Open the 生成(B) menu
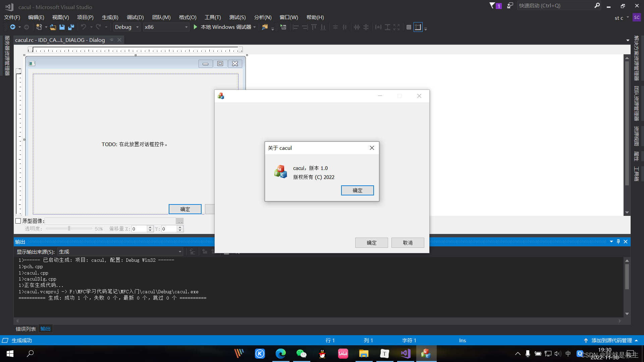Viewport: 644px width, 362px height. (x=110, y=17)
